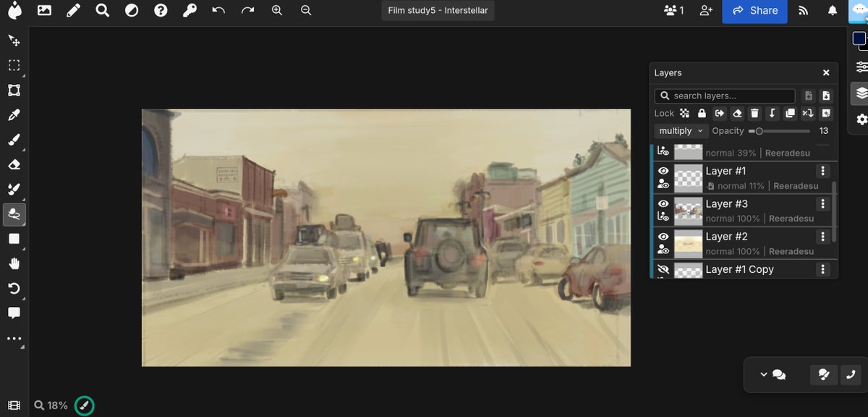The image size is (868, 417).
Task: Duplicate the selected layer
Action: [790, 113]
